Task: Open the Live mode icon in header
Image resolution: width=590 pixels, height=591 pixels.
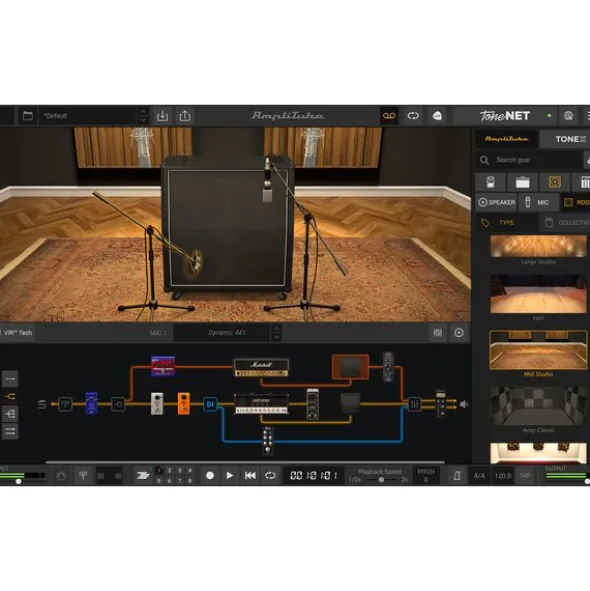Action: 437,116
